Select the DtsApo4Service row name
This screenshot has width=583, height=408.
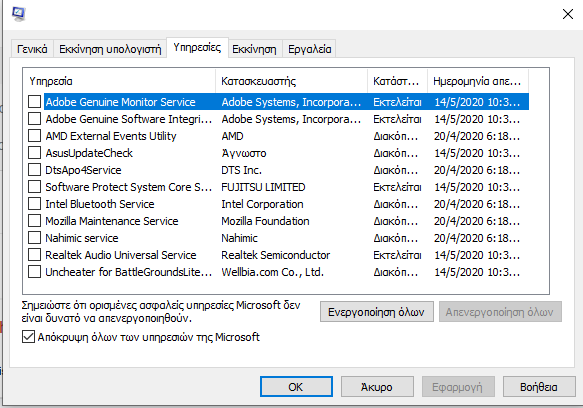coord(83,170)
